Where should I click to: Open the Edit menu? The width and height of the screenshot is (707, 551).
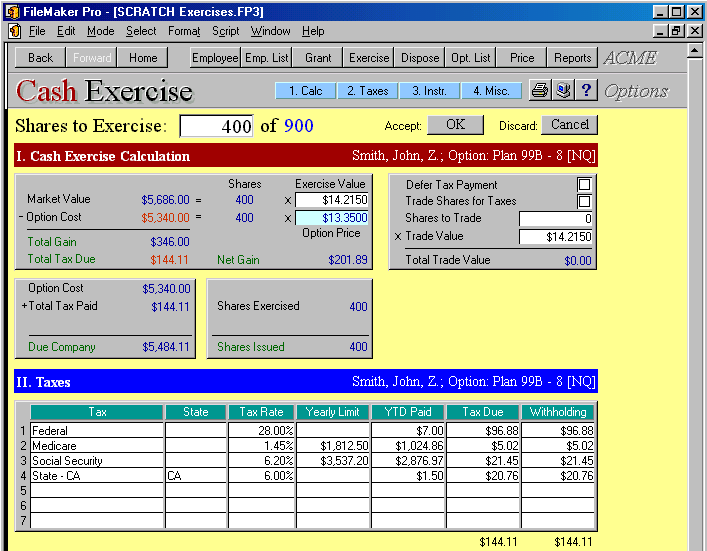[x=66, y=31]
